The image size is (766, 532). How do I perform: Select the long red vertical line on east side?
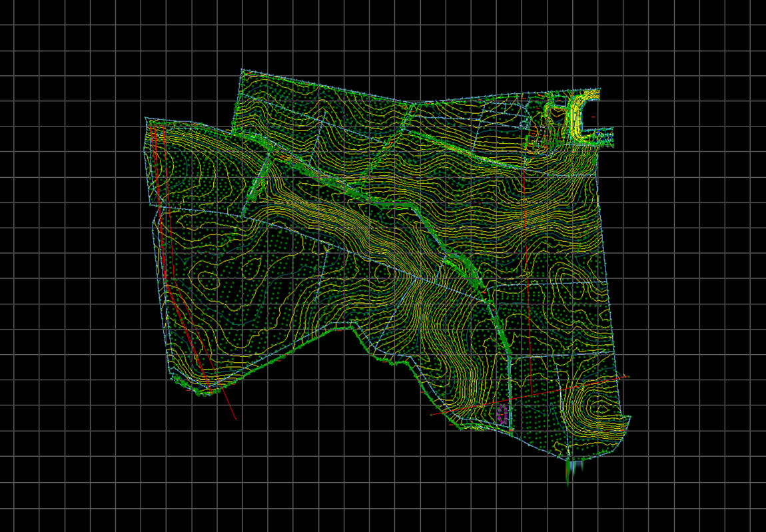[x=525, y=266]
